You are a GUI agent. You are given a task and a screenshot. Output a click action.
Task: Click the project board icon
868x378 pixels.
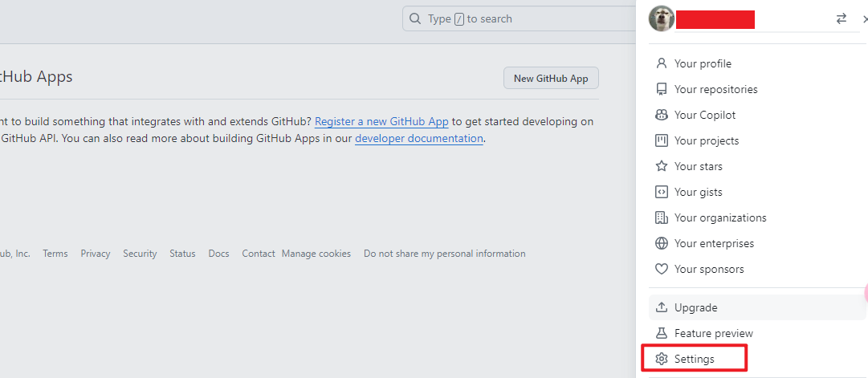(662, 140)
